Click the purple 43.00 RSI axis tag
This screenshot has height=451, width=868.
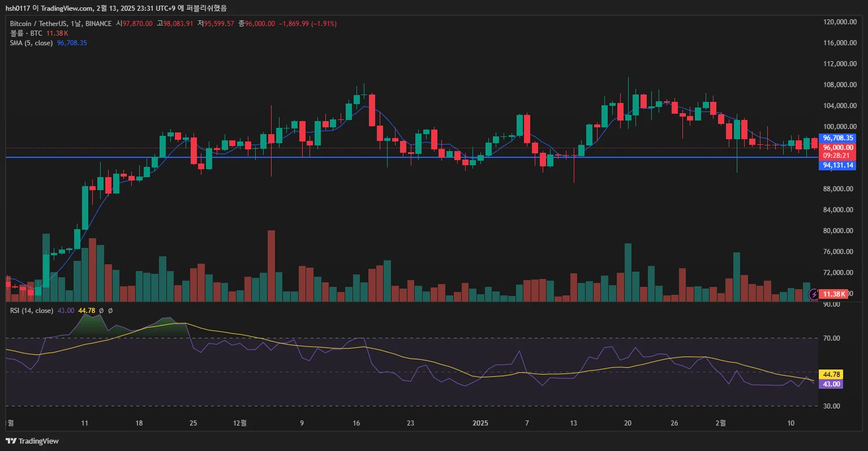[x=831, y=384]
